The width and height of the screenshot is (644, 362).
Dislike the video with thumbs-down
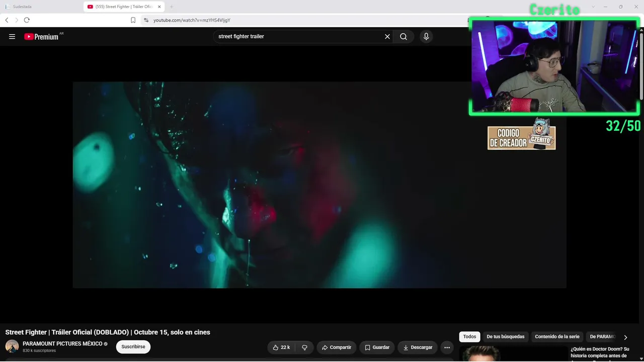[x=304, y=347]
